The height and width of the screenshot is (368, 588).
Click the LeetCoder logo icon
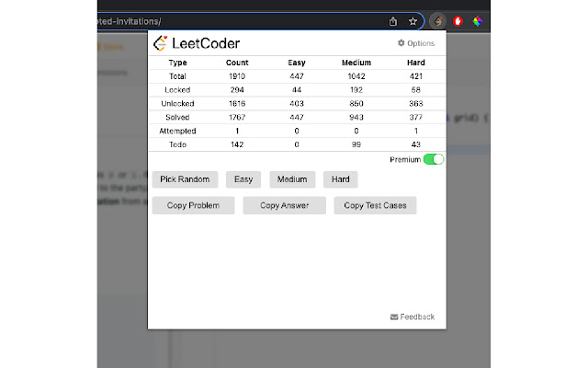(161, 43)
